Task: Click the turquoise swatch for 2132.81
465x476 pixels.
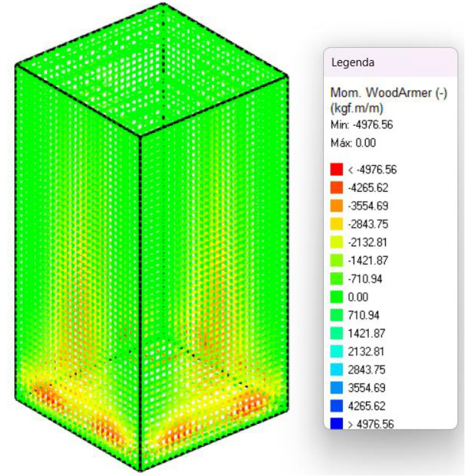Action: click(337, 351)
